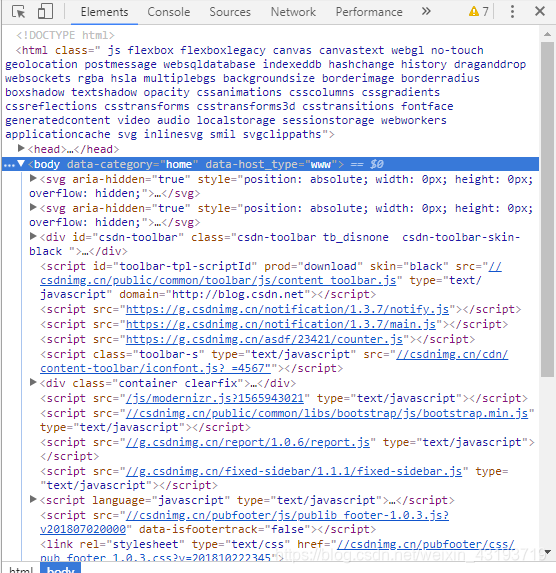The image size is (556, 573).
Task: Click the scrollbar down arrow
Action: click(547, 552)
